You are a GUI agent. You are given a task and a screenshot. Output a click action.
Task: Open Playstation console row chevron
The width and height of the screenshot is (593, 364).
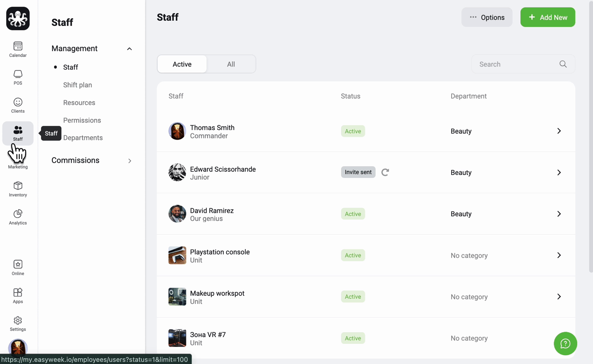[559, 255]
